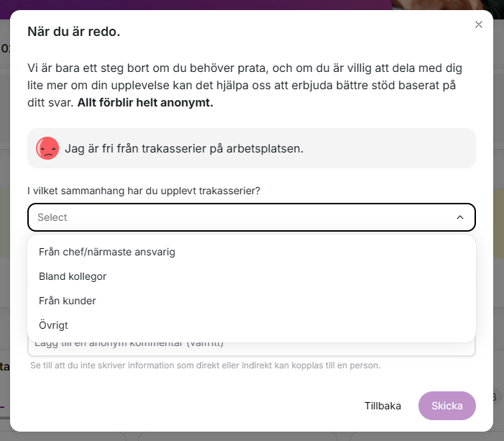The image size is (504, 441).
Task: Choose the 'Övrigt' option
Action: (x=252, y=325)
